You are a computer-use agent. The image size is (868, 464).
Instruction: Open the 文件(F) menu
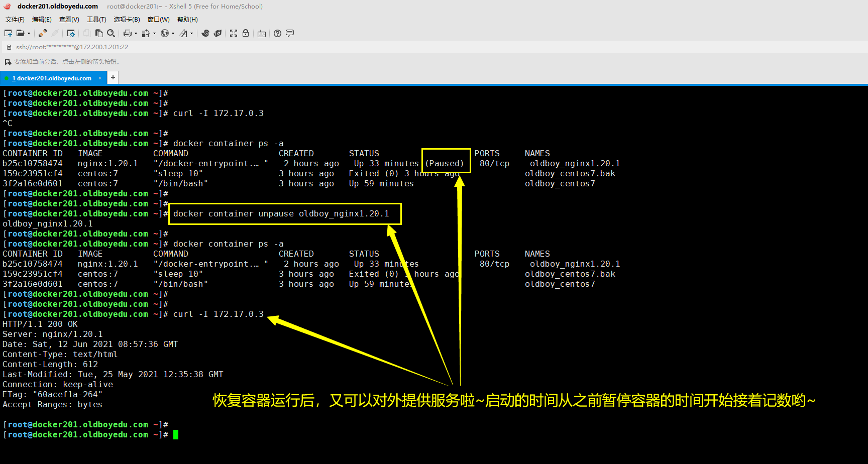tap(15, 20)
